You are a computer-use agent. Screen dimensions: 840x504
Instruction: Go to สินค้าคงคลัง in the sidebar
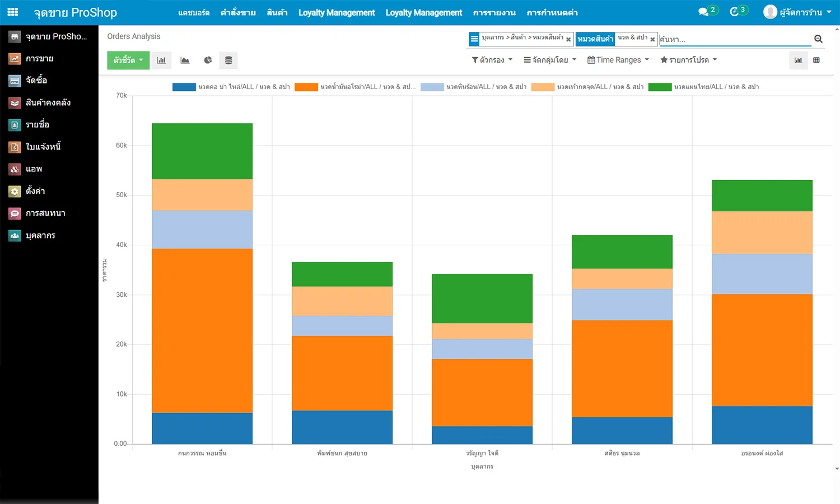(48, 102)
